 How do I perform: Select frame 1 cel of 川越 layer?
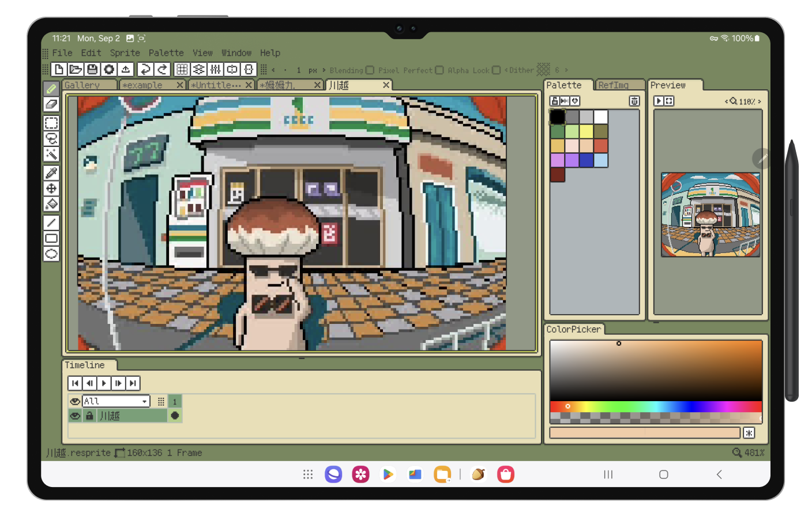click(x=175, y=416)
